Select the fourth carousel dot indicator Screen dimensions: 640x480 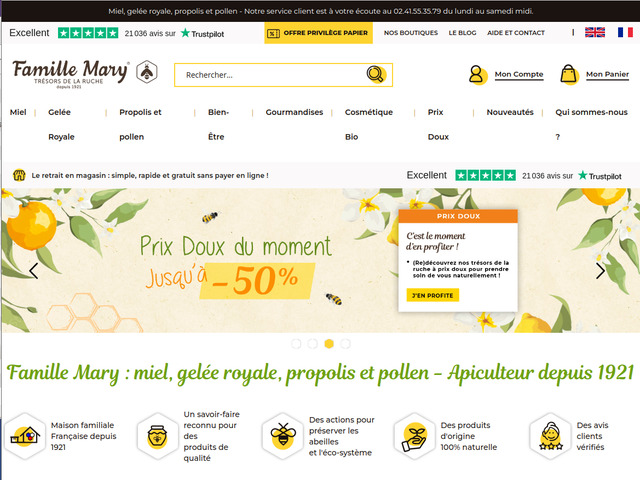coord(345,344)
